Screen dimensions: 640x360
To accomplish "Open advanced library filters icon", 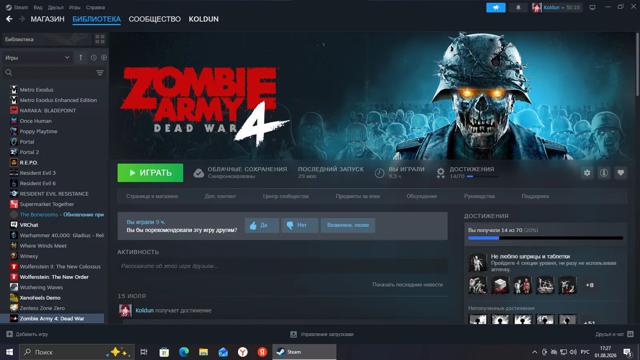I will 100,73.
